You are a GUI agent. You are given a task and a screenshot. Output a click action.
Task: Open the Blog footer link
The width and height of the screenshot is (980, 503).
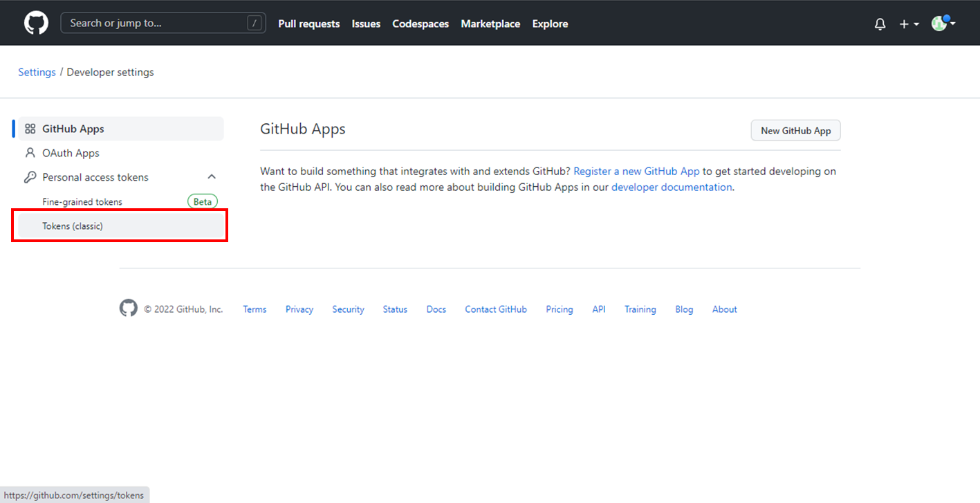coord(684,309)
